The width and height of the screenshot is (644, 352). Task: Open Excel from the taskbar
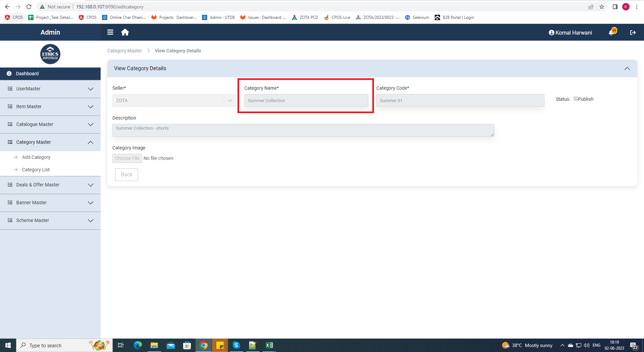point(269,345)
